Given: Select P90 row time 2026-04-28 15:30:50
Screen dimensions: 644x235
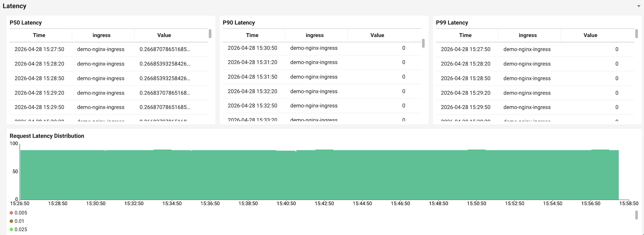Looking at the screenshot, I should click(253, 48).
